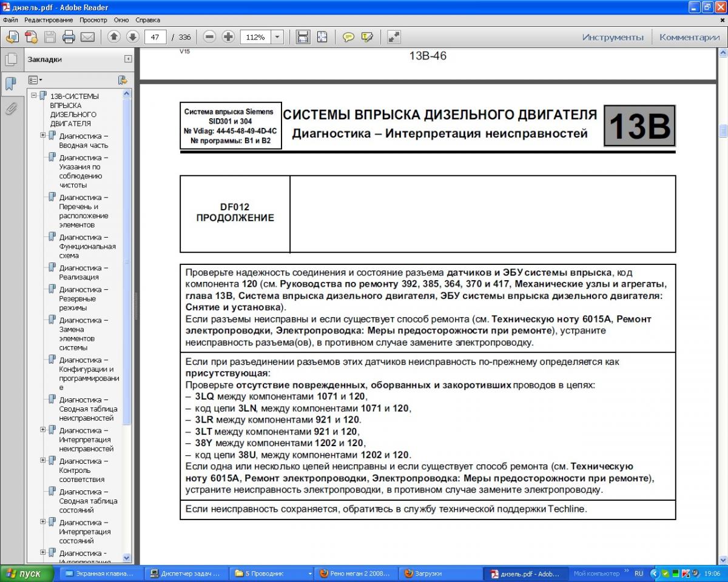This screenshot has height=582, width=728.
Task: Select bookmark Резервные режимы
Action: [x=84, y=298]
